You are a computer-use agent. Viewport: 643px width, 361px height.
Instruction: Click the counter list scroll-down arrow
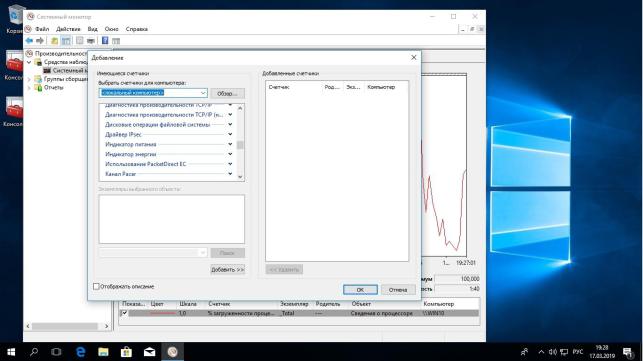[240, 177]
